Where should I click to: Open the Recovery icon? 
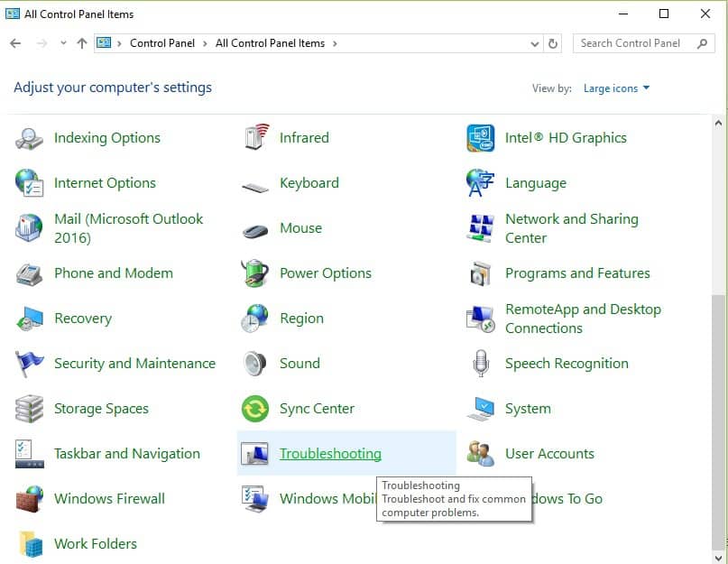[29, 319]
